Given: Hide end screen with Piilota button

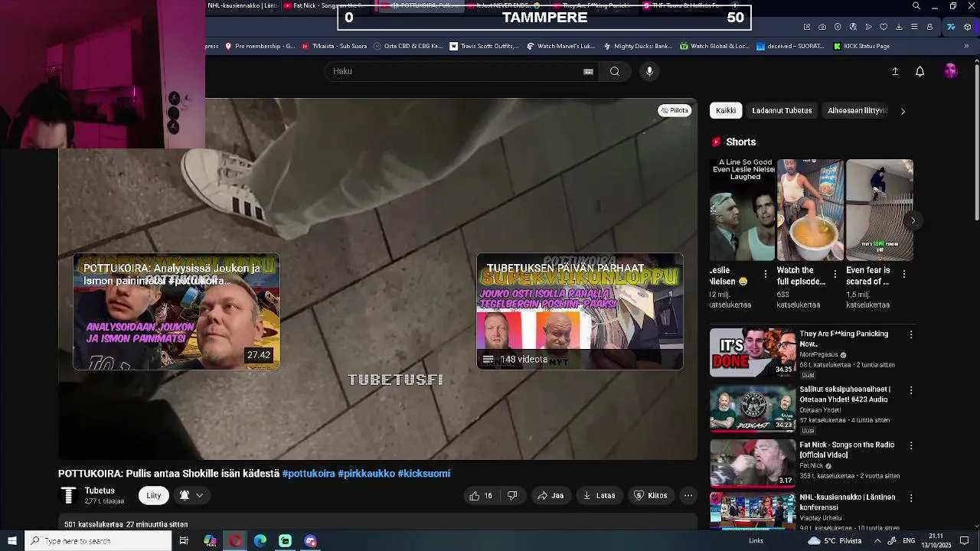Looking at the screenshot, I should click(x=675, y=110).
